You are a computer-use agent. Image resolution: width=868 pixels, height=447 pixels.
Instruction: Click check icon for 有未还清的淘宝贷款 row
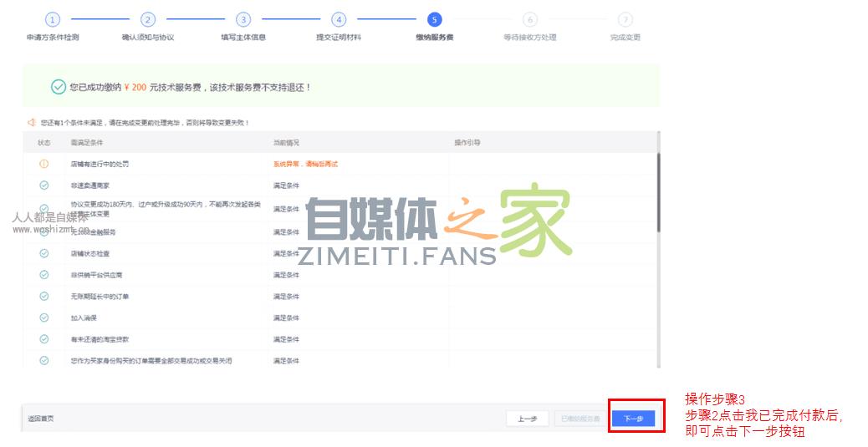(43, 339)
